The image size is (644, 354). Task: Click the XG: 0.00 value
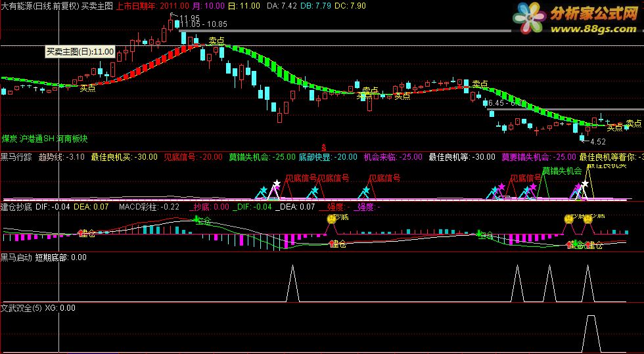pyautogui.click(x=60, y=307)
